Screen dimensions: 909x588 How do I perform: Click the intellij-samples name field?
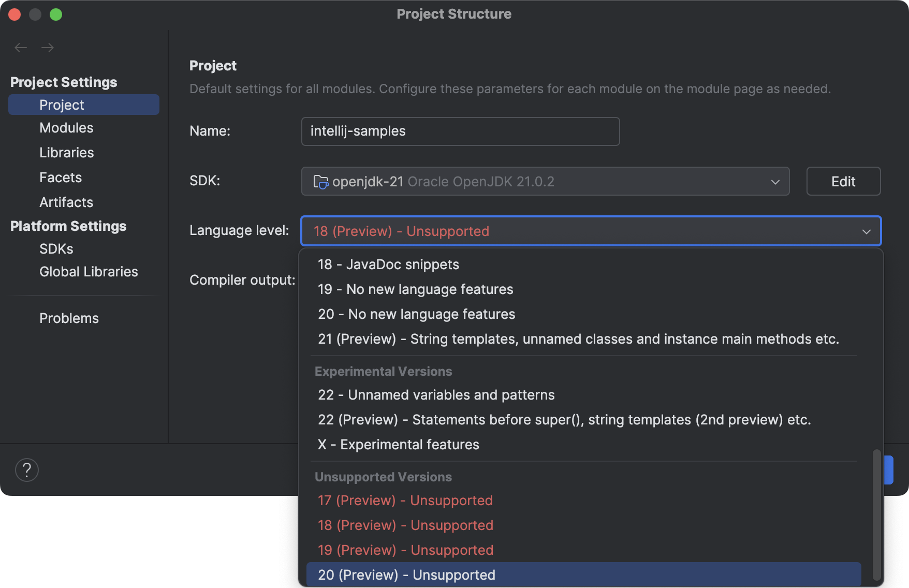[460, 131]
